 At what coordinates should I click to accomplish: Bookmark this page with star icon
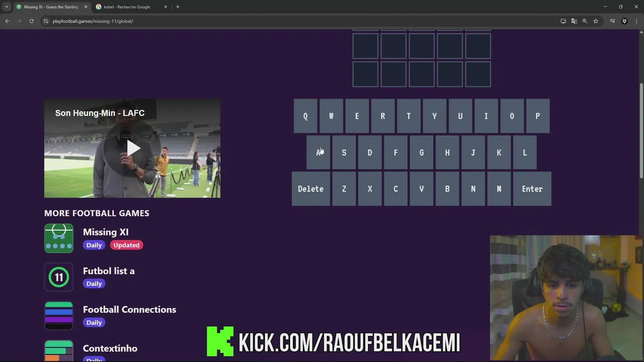[x=596, y=21]
